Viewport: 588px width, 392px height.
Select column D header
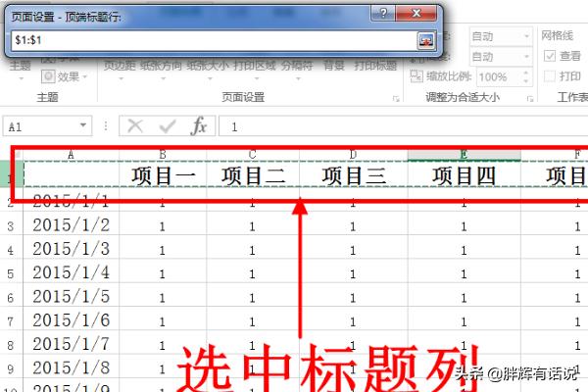coord(354,155)
